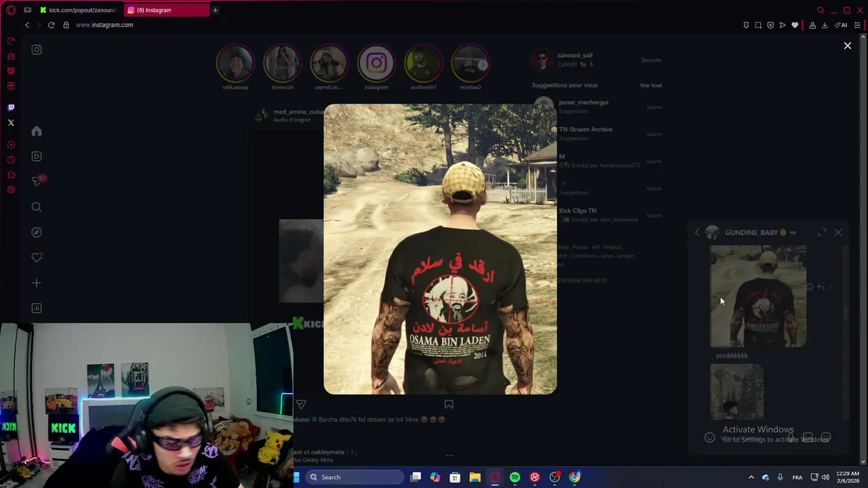Image resolution: width=868 pixels, height=488 pixels.
Task: Go back in browser history
Action: tap(27, 25)
